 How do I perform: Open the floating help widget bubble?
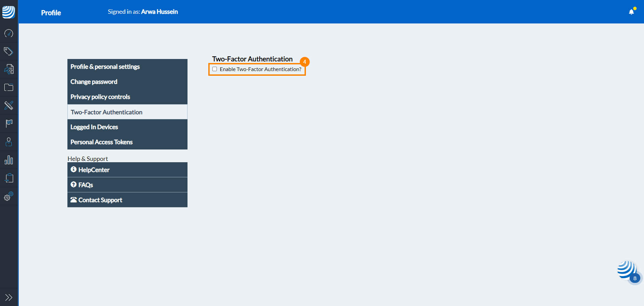tap(627, 271)
